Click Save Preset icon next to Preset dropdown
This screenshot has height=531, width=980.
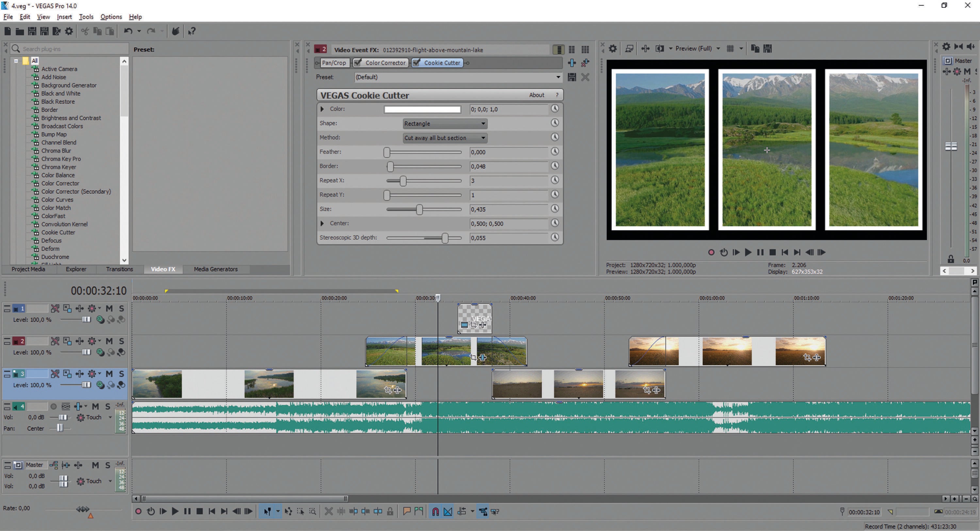click(x=571, y=77)
